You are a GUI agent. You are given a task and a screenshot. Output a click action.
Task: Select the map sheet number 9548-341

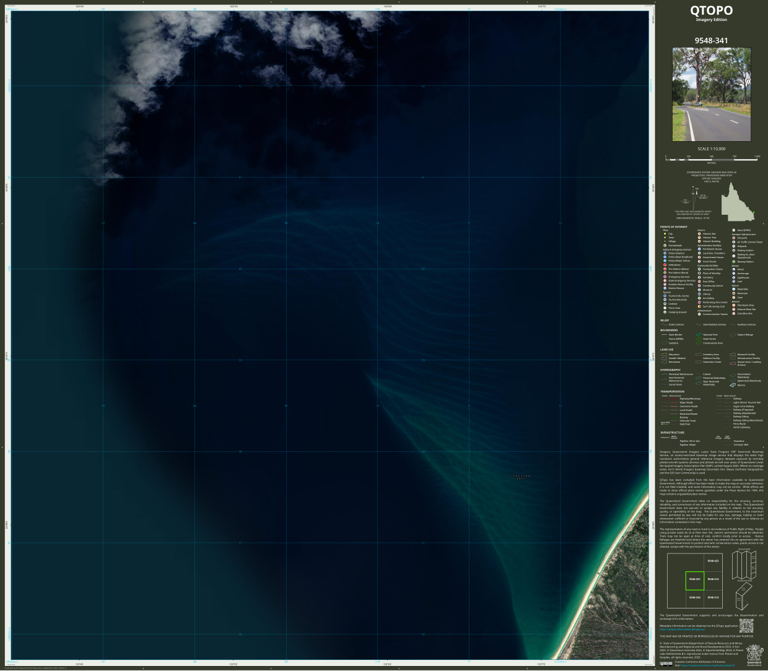711,41
